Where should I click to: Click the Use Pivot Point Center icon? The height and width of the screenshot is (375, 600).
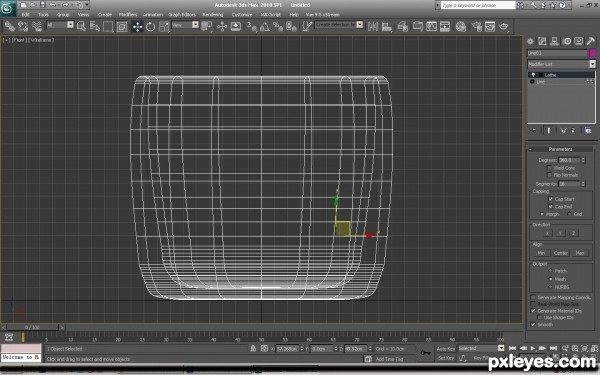[x=207, y=26]
